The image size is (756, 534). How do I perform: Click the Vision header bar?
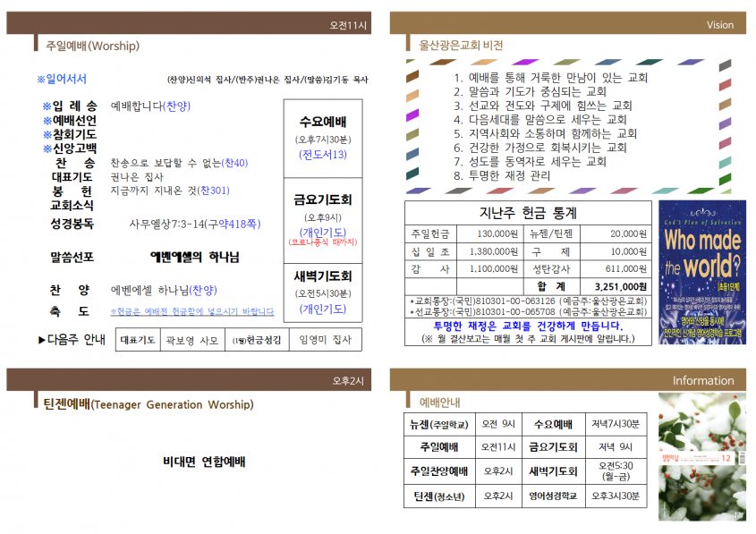click(567, 23)
